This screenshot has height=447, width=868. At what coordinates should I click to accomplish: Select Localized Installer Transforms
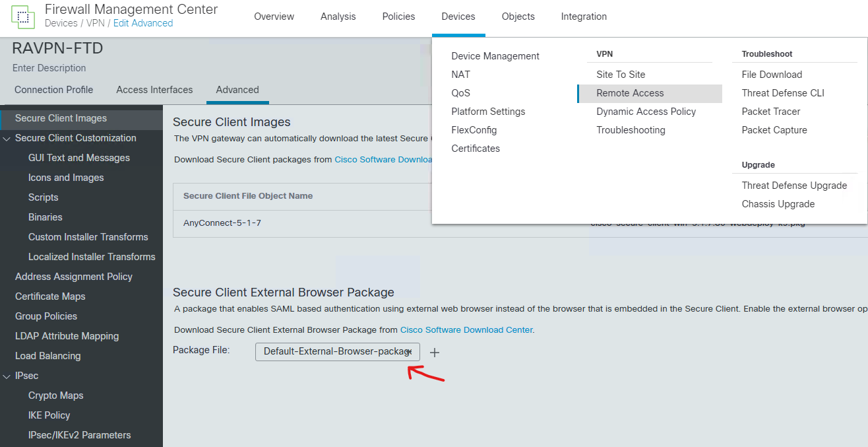point(92,257)
